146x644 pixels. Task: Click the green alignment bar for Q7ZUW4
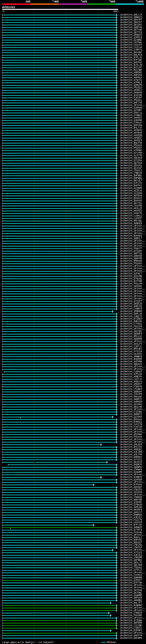59,620
